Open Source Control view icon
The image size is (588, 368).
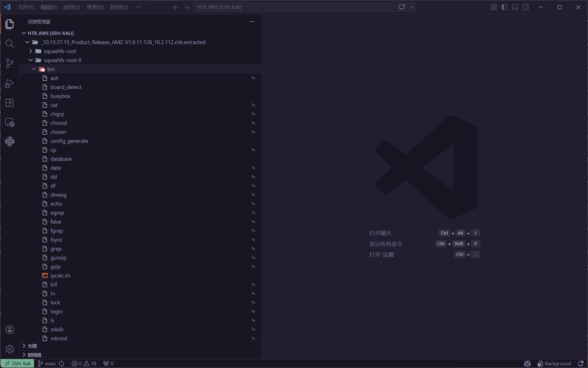[10, 63]
